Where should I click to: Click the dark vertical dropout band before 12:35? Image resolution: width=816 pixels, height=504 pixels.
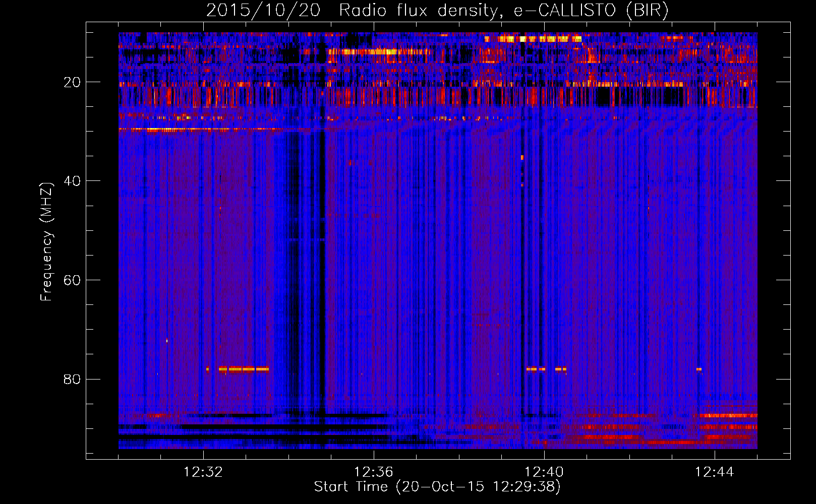(x=322, y=272)
